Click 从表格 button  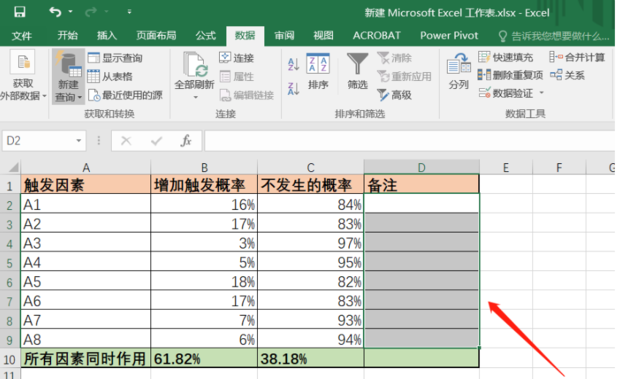tap(110, 76)
